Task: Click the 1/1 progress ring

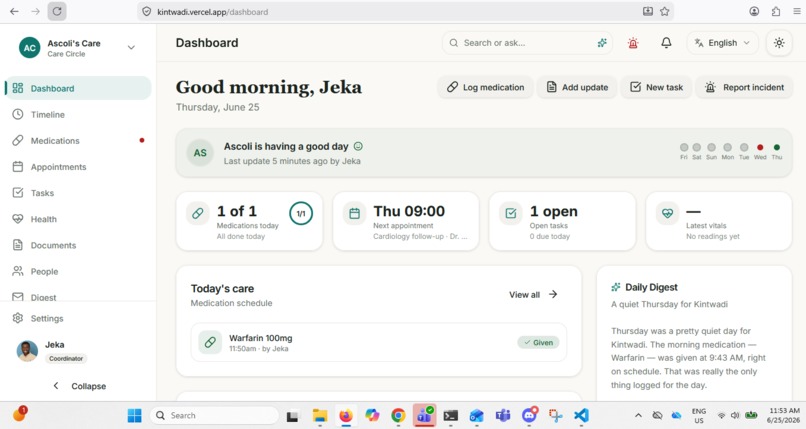Action: (301, 213)
